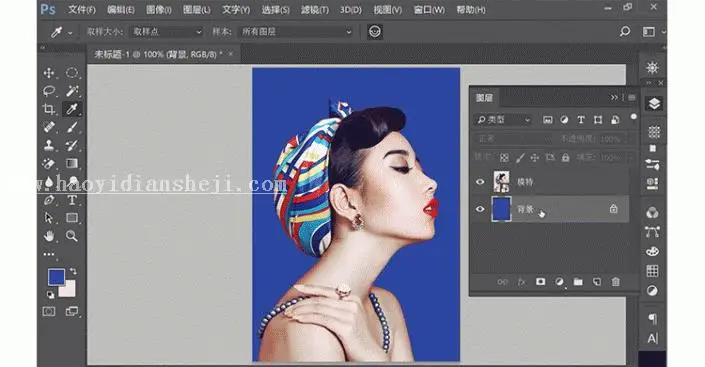Open Paragraph pilcrow icon in right dock

pyautogui.click(x=652, y=319)
